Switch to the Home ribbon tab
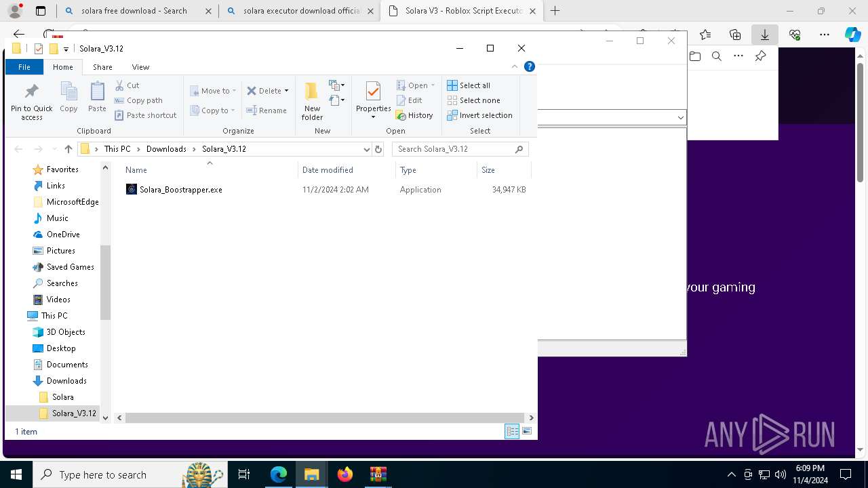Image resolution: width=868 pixels, height=488 pixels. point(63,67)
